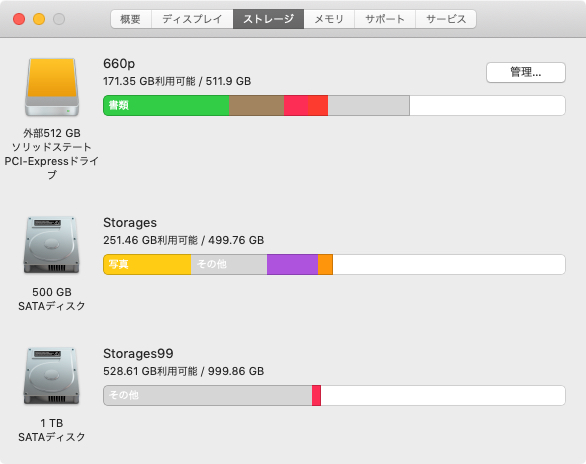586x464 pixels.
Task: Open the サポート tab
Action: point(385,19)
